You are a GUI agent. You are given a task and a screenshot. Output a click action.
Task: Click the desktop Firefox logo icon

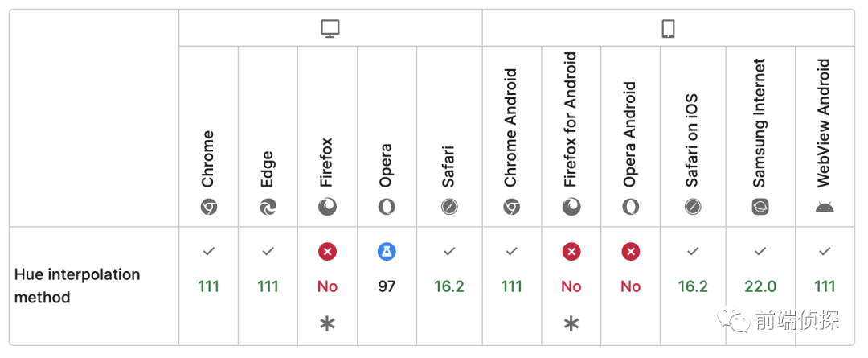(327, 208)
